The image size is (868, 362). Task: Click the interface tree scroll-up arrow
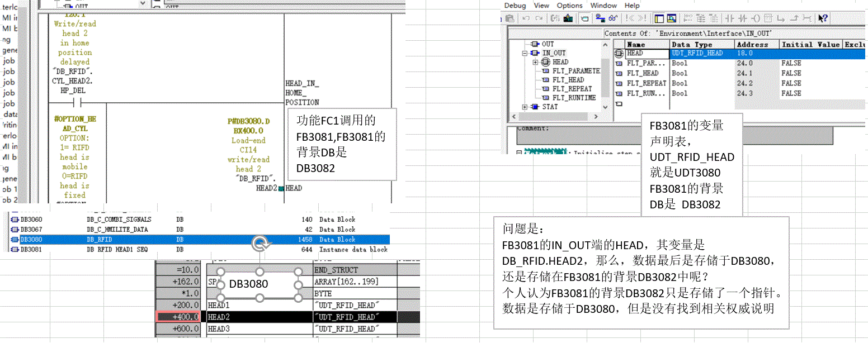click(x=606, y=45)
